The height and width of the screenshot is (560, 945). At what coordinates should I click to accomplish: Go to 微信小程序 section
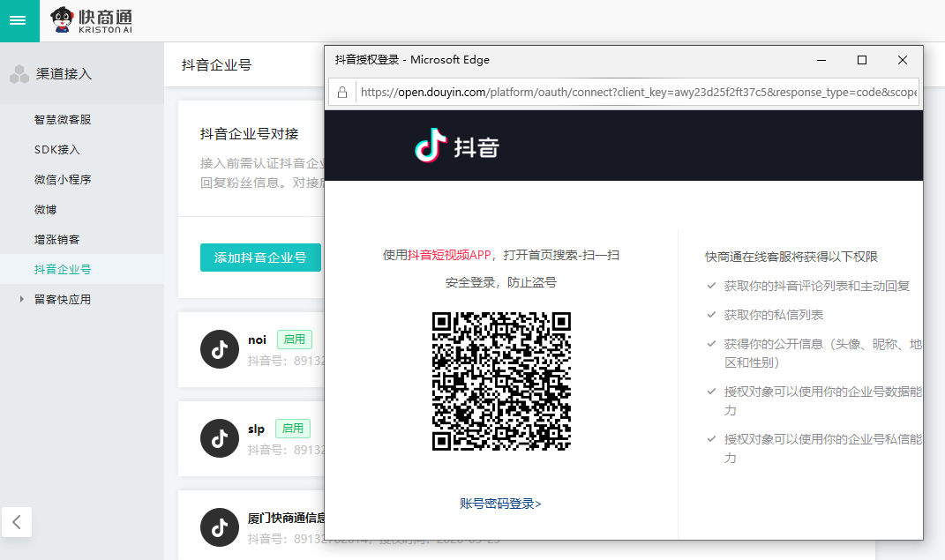(63, 180)
